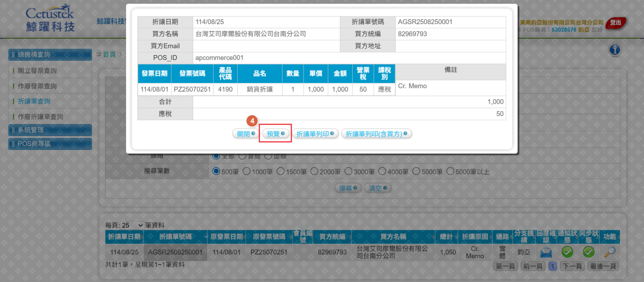
Task: Select the 5000筆以上 radio option
Action: pyautogui.click(x=450, y=171)
